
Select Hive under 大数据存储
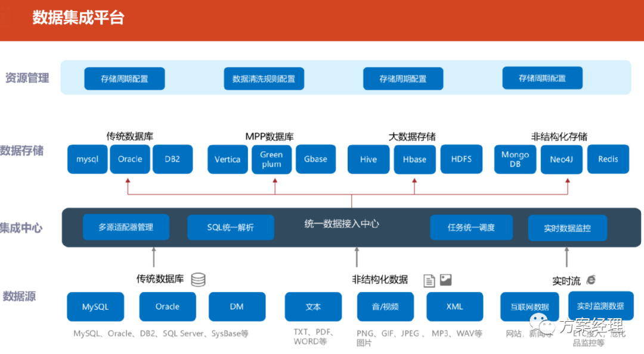click(x=368, y=159)
